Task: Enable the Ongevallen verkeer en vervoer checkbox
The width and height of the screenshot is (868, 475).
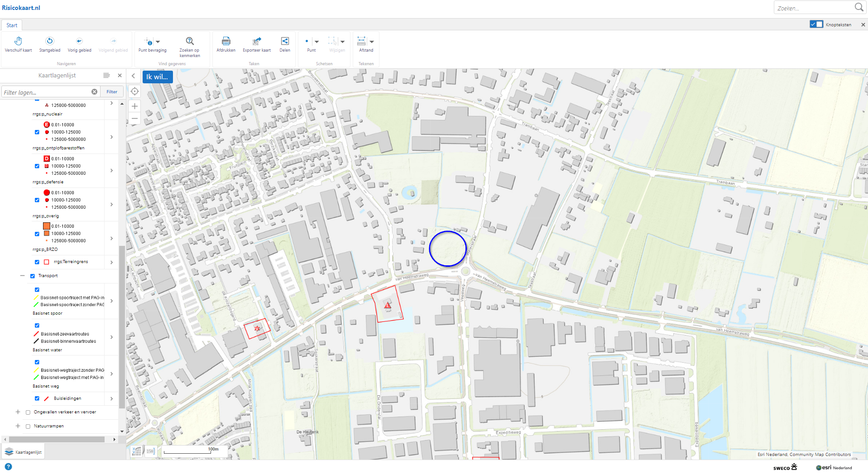Action: click(28, 413)
